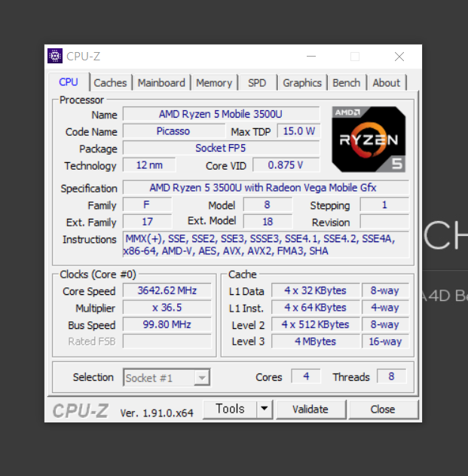Screen dimensions: 468x476
Task: Switch to the Caches tab
Action: (110, 83)
